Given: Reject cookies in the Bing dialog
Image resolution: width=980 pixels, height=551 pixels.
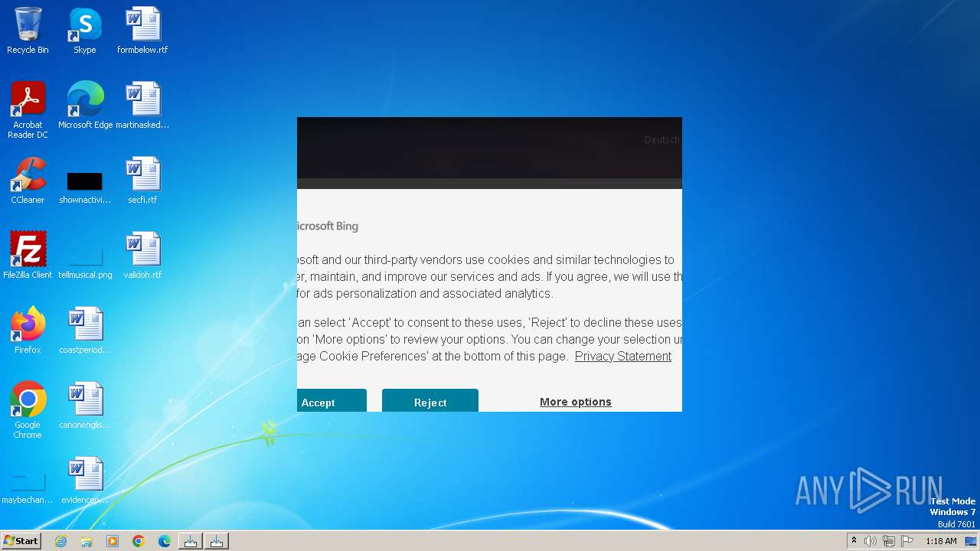Looking at the screenshot, I should coord(430,402).
